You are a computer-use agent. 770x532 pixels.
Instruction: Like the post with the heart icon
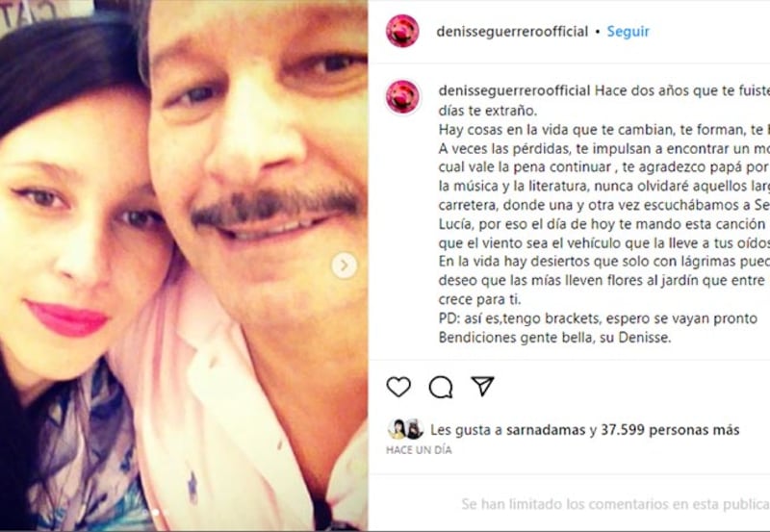[398, 387]
